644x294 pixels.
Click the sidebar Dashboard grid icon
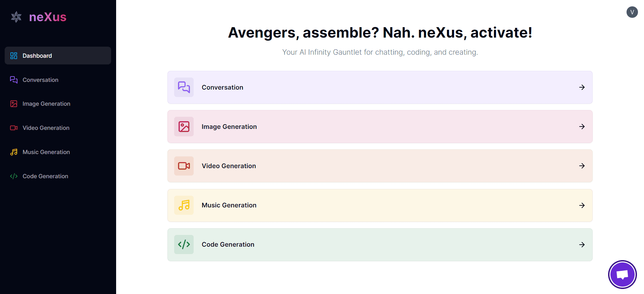click(14, 56)
